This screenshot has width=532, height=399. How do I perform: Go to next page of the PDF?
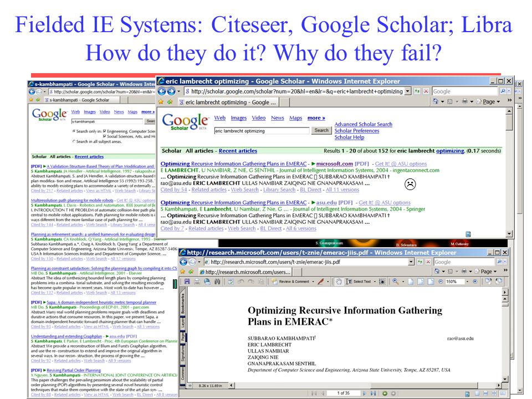[x=365, y=393]
